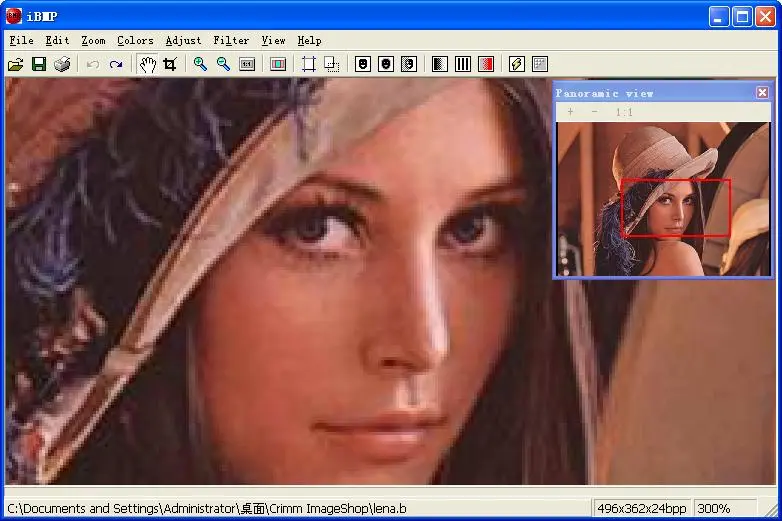
Task: Click the first white mask face icon
Action: pyautogui.click(x=363, y=64)
